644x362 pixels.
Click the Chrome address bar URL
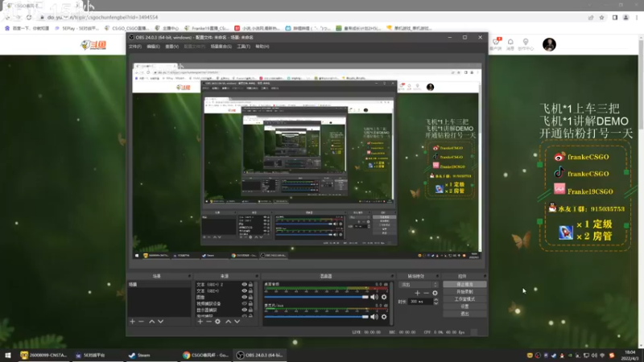pyautogui.click(x=102, y=17)
